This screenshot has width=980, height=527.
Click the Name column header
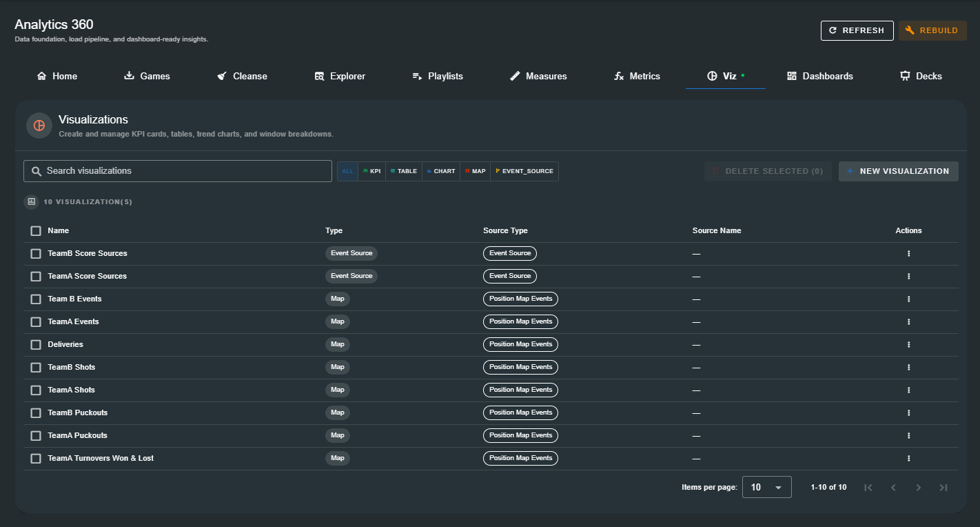point(59,231)
